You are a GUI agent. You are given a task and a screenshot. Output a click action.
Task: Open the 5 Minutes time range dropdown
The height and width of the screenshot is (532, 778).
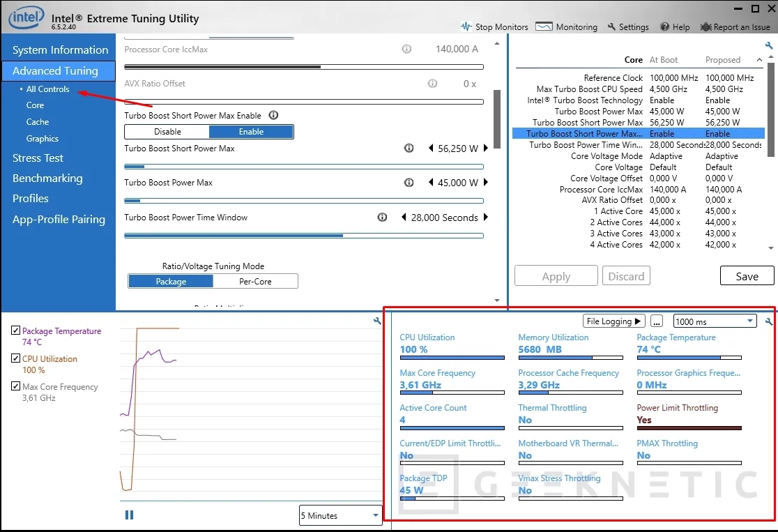pos(340,515)
